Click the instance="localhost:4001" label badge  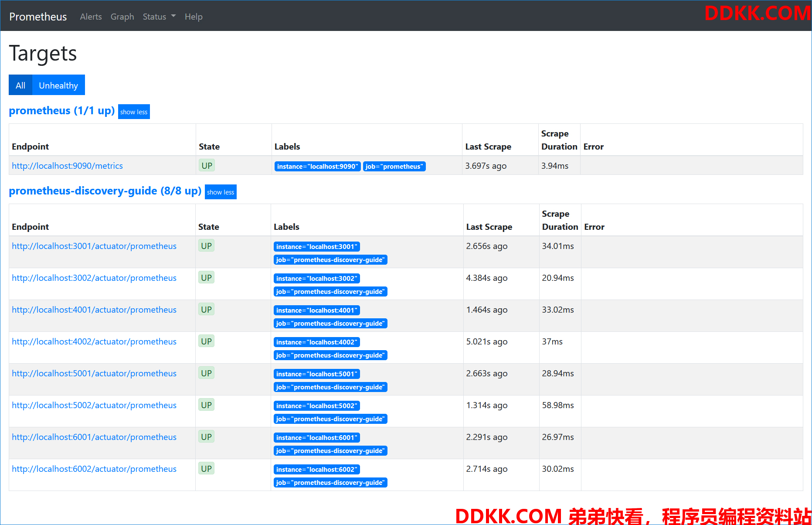point(317,310)
